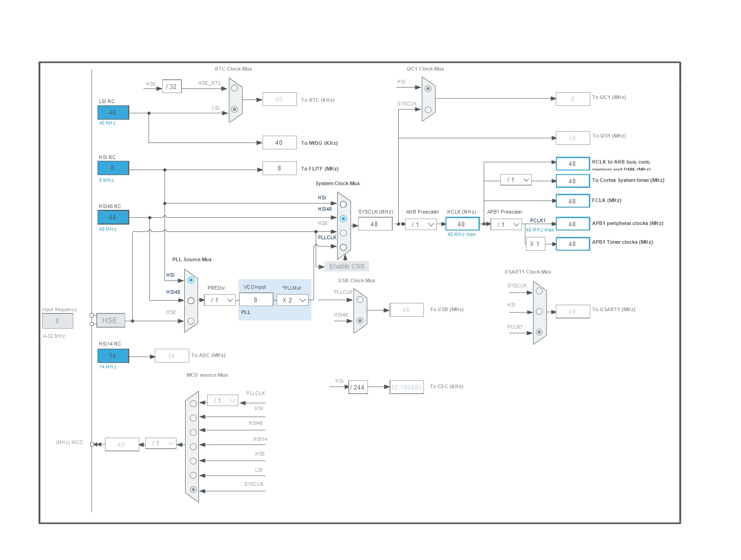Select PLLCLK in MCO source Mux

click(x=193, y=404)
